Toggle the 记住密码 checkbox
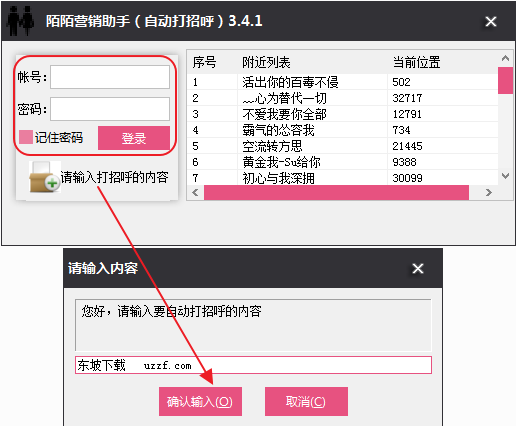The width and height of the screenshot is (516, 426). [26, 137]
